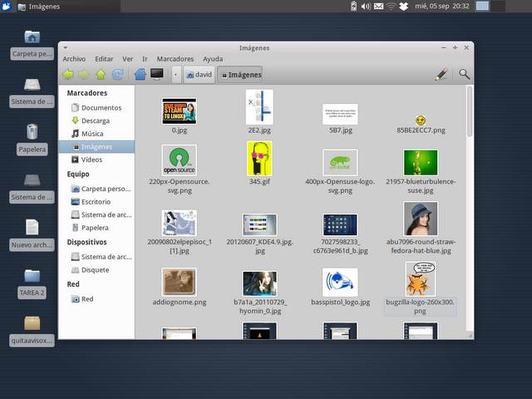532x399 pixels.
Task: Open Red network entry in sidebar
Action: click(x=96, y=299)
